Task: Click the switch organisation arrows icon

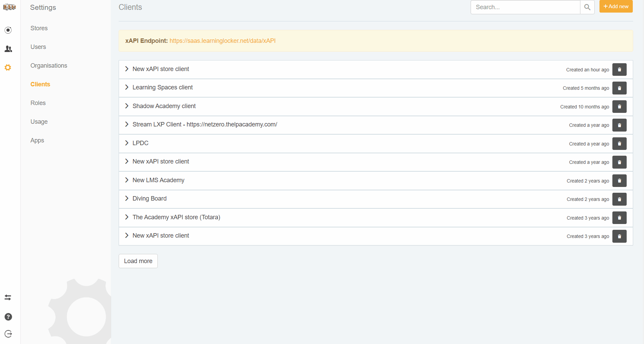Action: click(8, 297)
